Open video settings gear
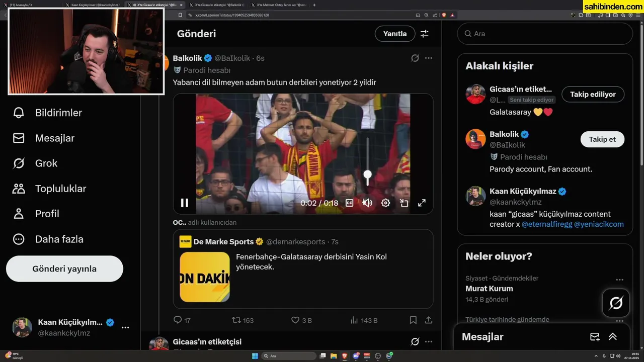This screenshot has height=362, width=644. 385,203
